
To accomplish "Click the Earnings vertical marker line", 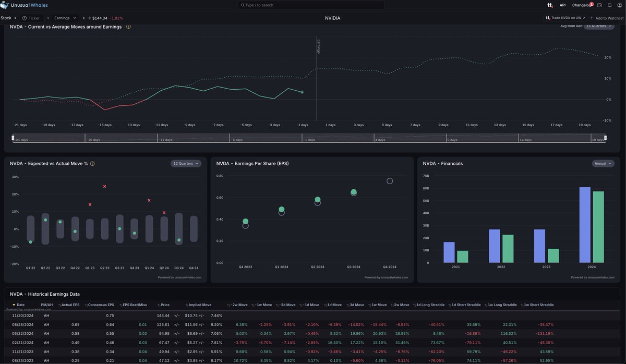I will 316,78.
